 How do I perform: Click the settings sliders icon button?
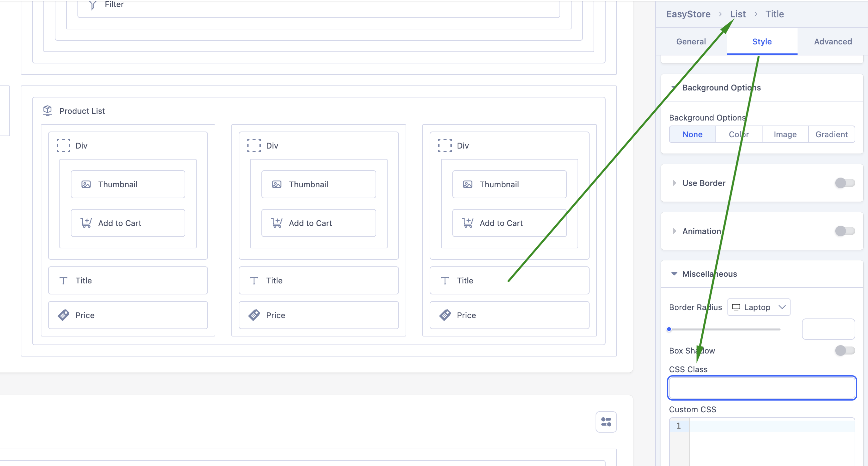point(606,422)
